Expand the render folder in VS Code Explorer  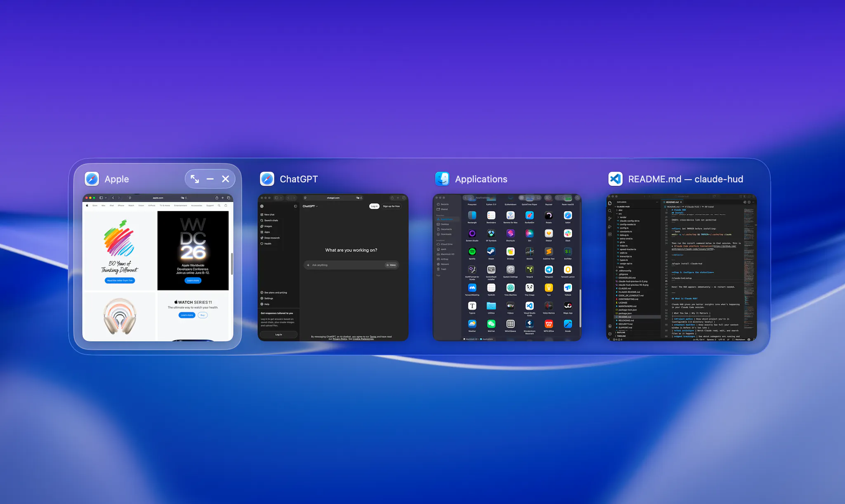coord(622,217)
